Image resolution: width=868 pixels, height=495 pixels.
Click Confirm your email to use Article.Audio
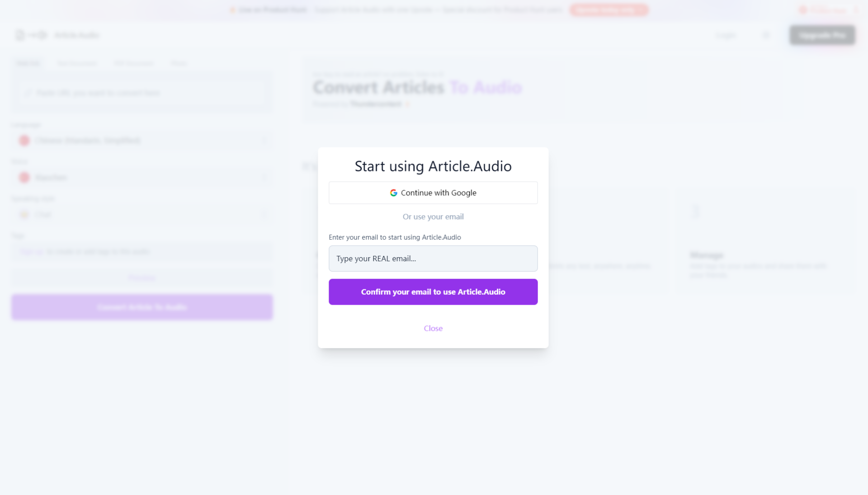tap(433, 292)
